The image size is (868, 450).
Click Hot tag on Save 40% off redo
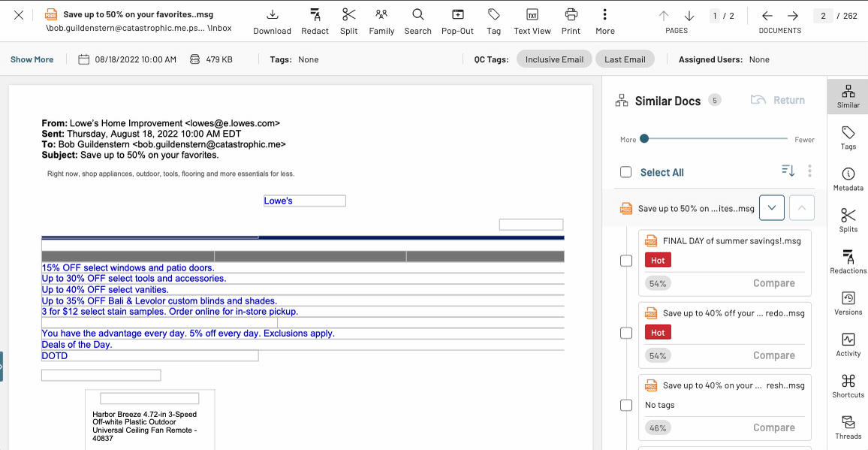(x=658, y=333)
